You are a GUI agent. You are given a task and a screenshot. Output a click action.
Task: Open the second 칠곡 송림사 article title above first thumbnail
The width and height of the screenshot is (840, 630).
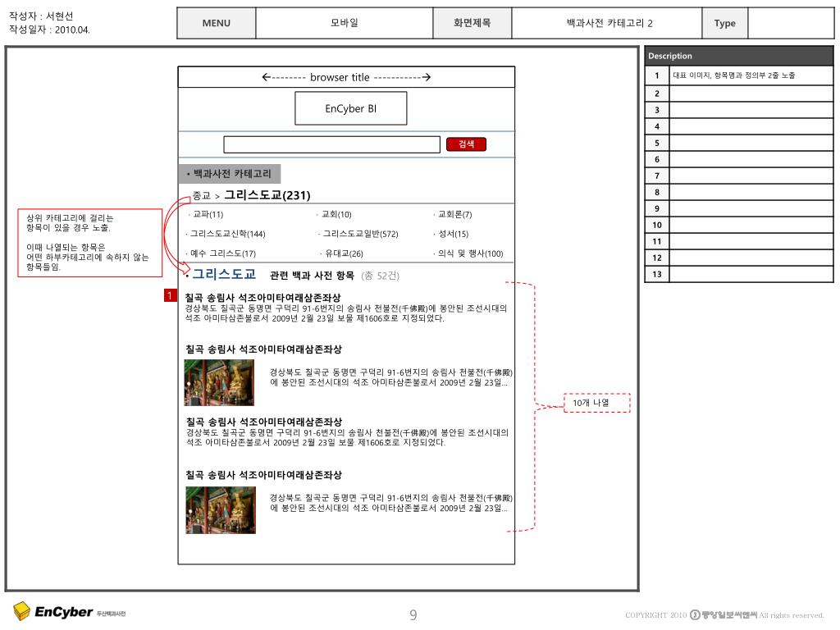(x=263, y=349)
